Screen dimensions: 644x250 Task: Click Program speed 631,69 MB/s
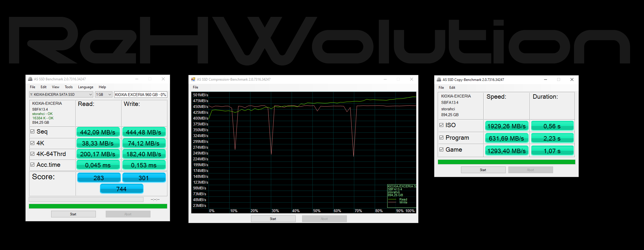click(x=507, y=138)
